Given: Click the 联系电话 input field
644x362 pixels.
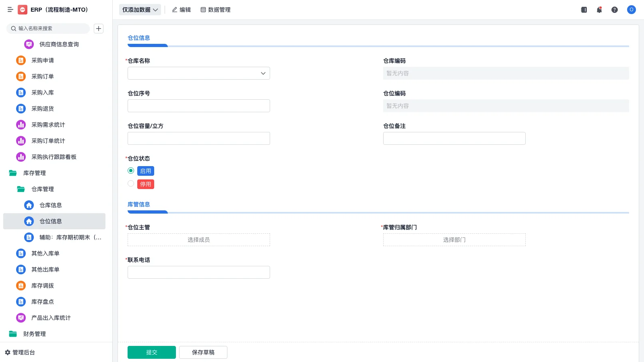Looking at the screenshot, I should 198,272.
